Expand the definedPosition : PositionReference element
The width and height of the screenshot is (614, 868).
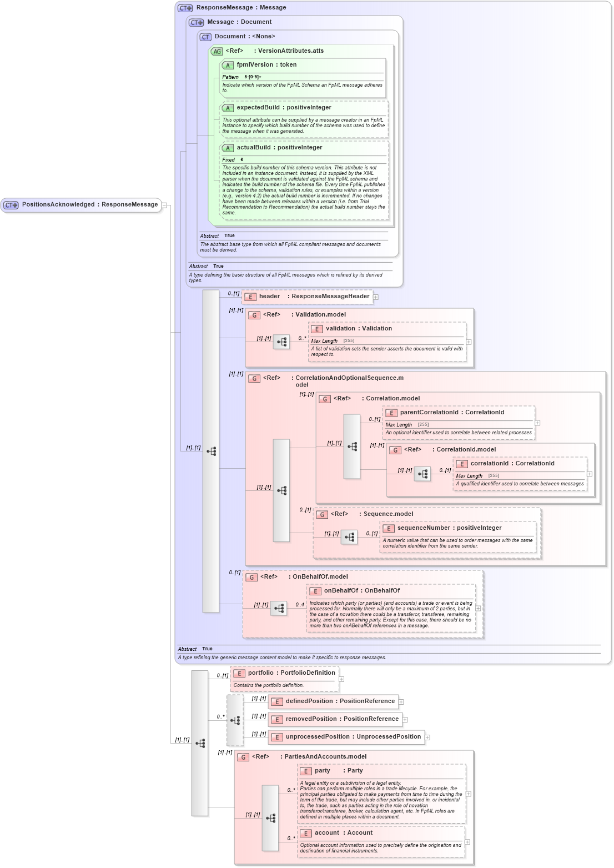[401, 702]
